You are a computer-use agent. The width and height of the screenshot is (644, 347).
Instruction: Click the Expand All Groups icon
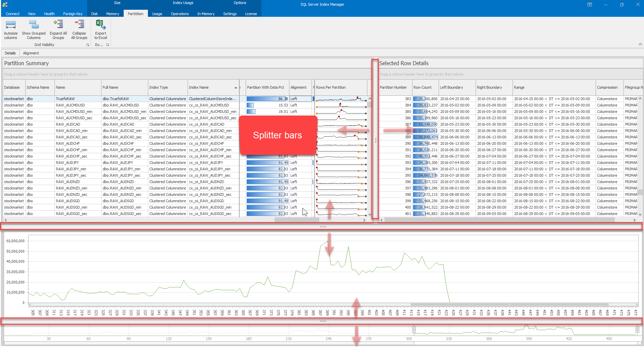pos(58,25)
